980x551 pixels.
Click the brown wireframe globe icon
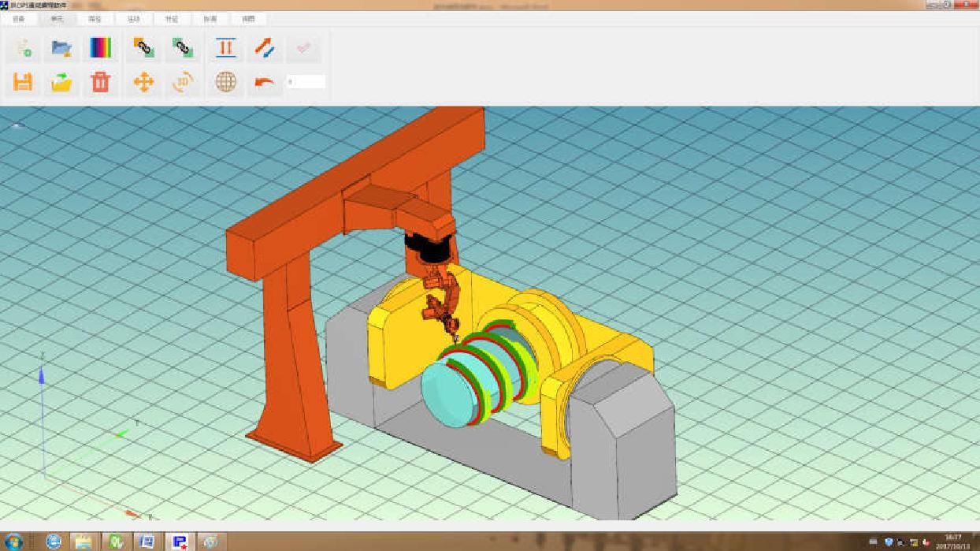[x=226, y=82]
